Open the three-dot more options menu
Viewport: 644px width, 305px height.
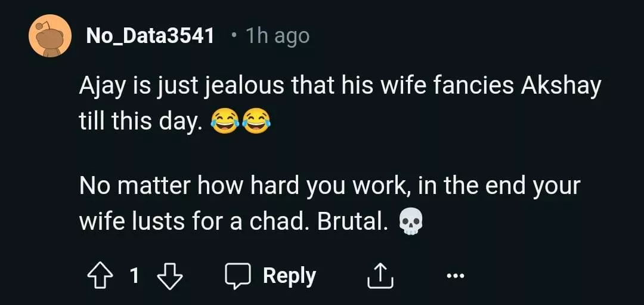pos(454,276)
